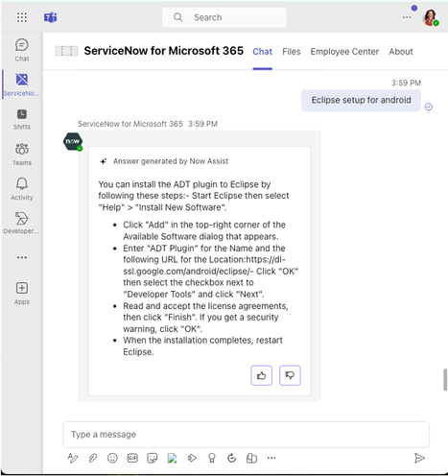The height and width of the screenshot is (476, 448).
Task: Open Teams in the left sidebar
Action: (x=22, y=155)
